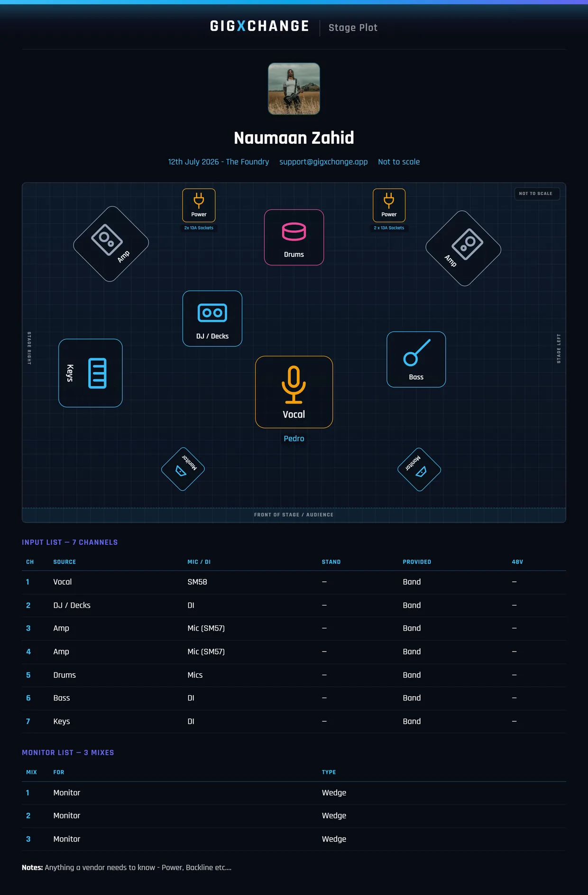Click the 'Pedro' label under Vocal
The width and height of the screenshot is (588, 895).
294,438
